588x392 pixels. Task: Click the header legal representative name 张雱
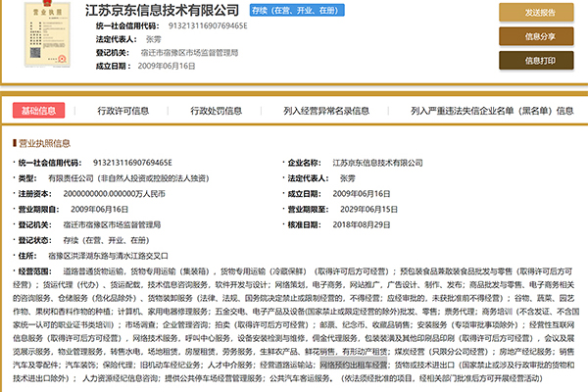click(x=154, y=39)
